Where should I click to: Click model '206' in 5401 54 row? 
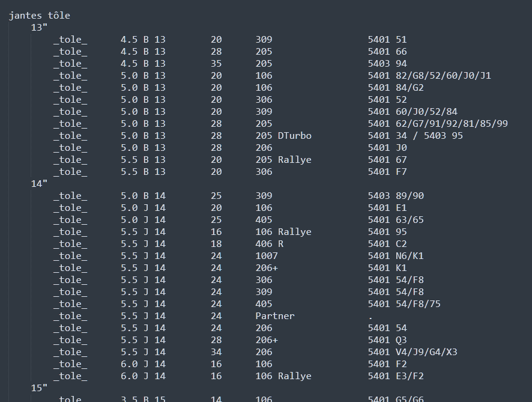click(264, 328)
